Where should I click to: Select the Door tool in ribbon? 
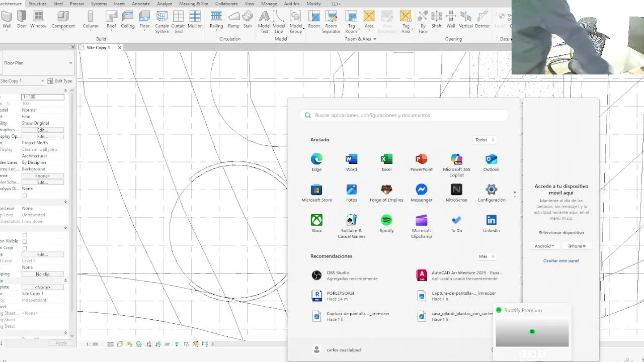[22, 20]
